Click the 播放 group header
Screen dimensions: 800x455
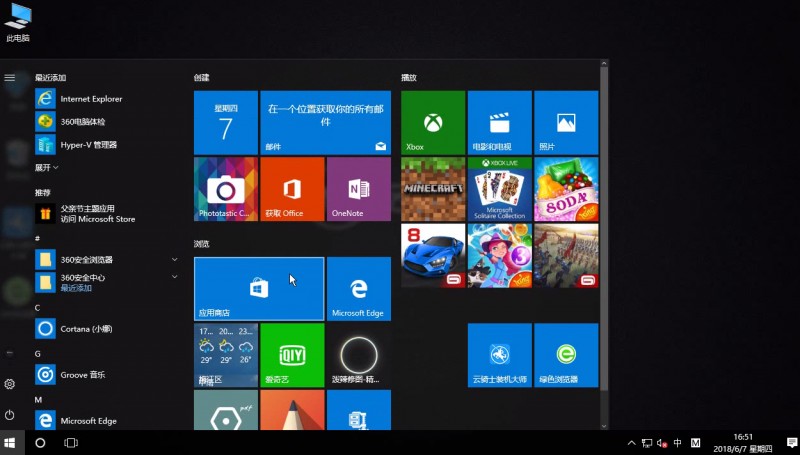(409, 78)
